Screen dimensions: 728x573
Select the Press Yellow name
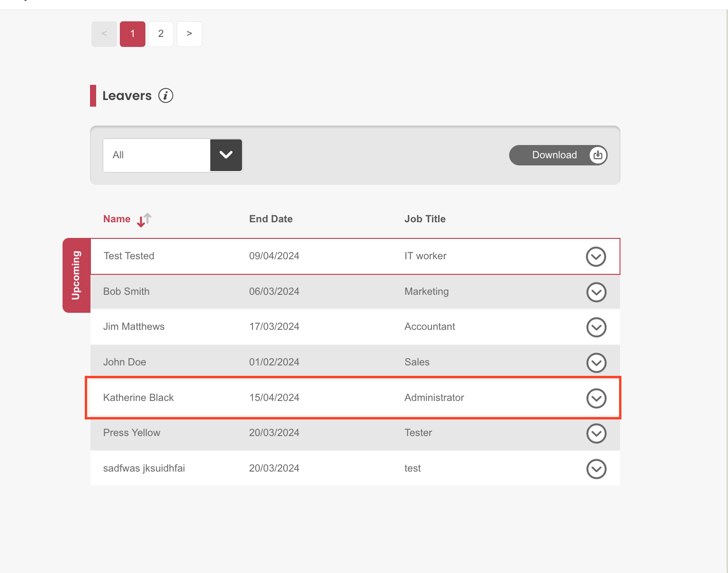pos(132,433)
